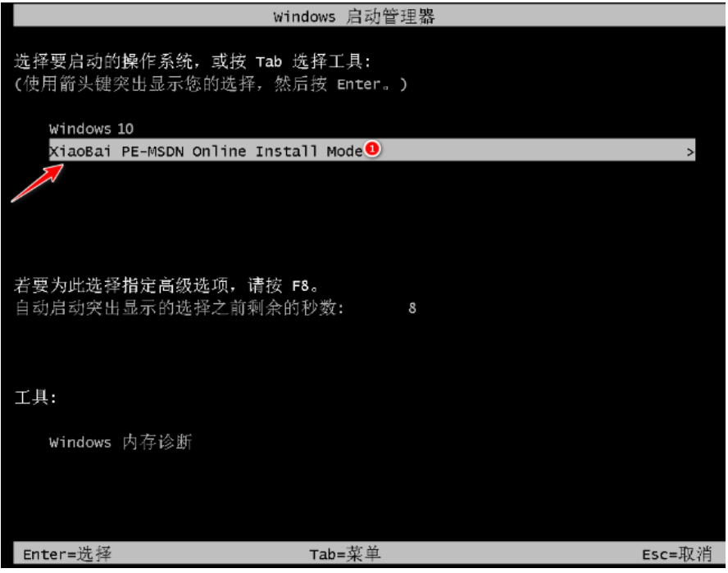Screen dimensions: 728x573
Task: Click the F8 advanced options instruction text
Action: pyautogui.click(x=166, y=285)
